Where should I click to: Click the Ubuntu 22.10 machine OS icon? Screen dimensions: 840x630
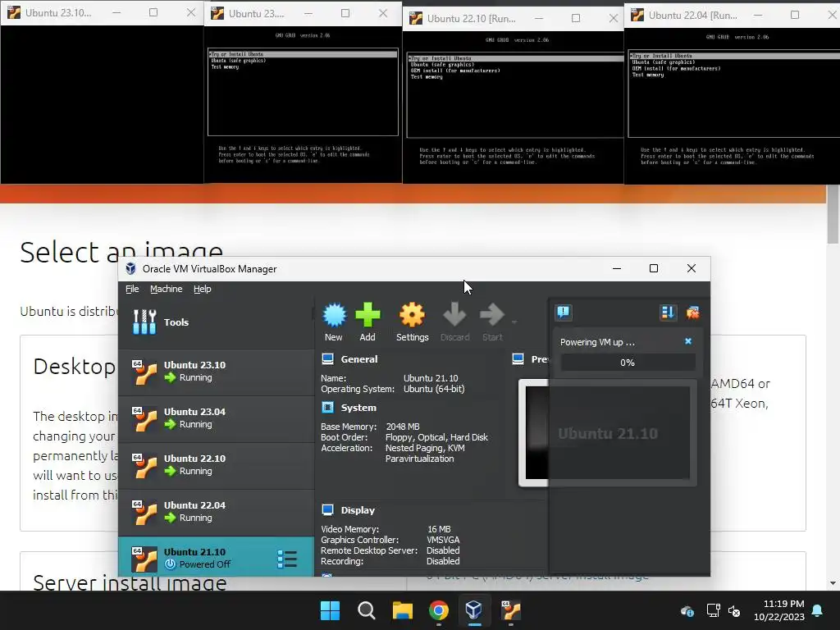(144, 466)
